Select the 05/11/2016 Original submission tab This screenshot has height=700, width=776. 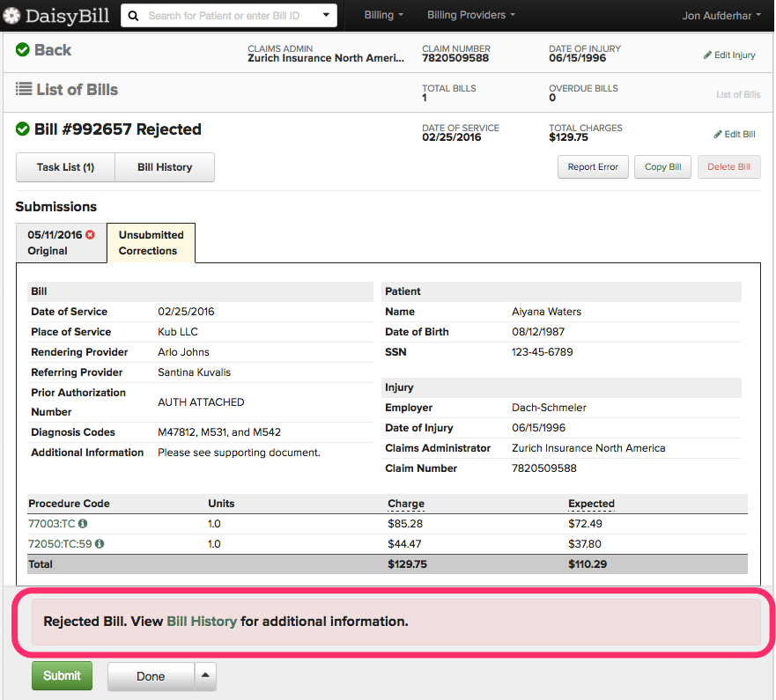point(62,242)
